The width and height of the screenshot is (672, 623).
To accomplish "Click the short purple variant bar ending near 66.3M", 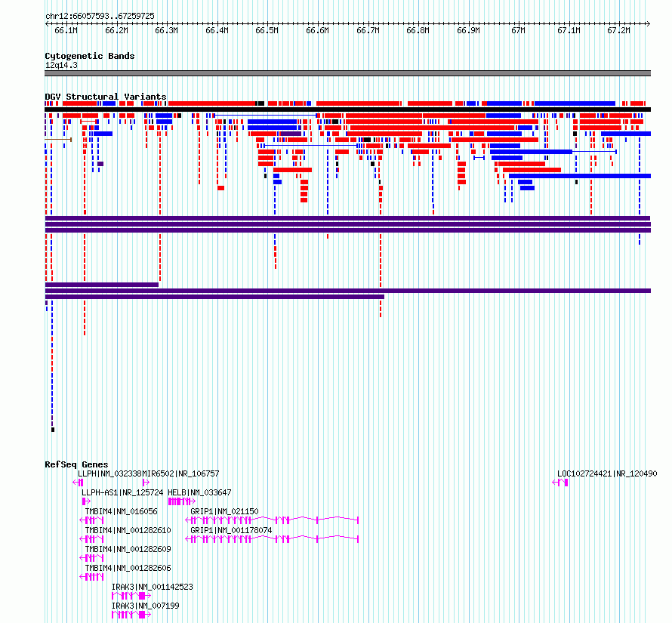I will pyautogui.click(x=102, y=285).
